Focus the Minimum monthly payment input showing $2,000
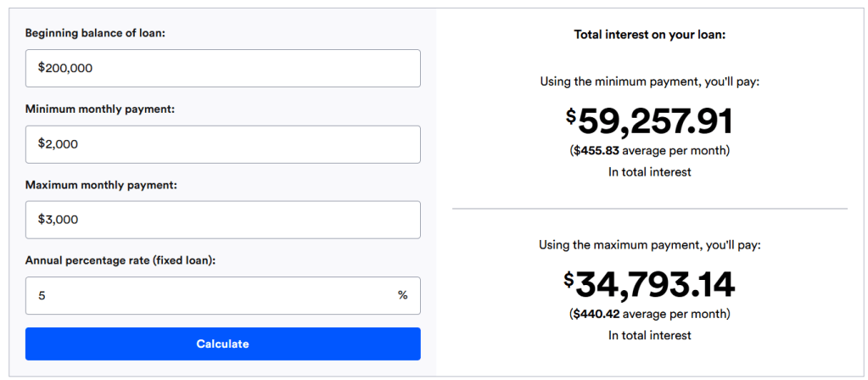Viewport: 868px width, 380px height. coord(222,144)
